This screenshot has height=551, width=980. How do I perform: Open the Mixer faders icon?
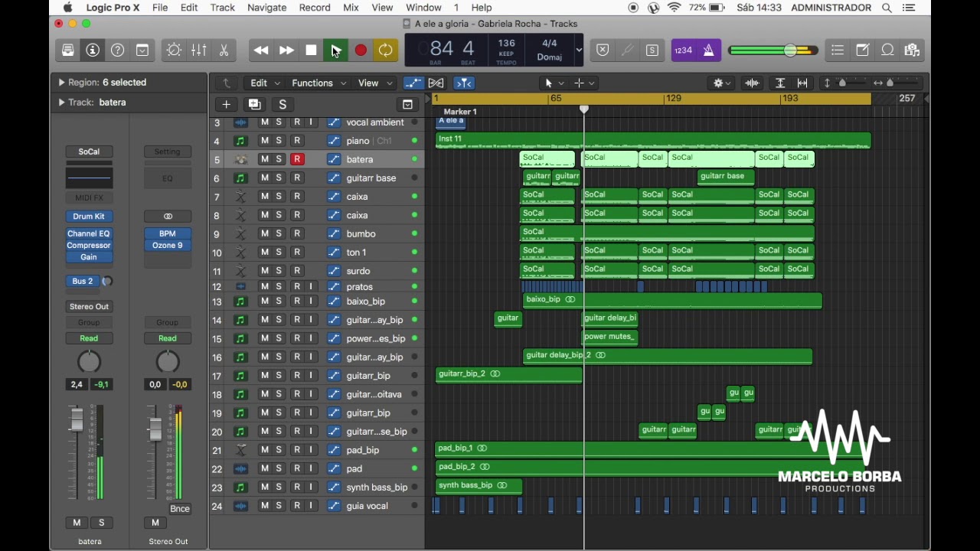[x=199, y=51]
